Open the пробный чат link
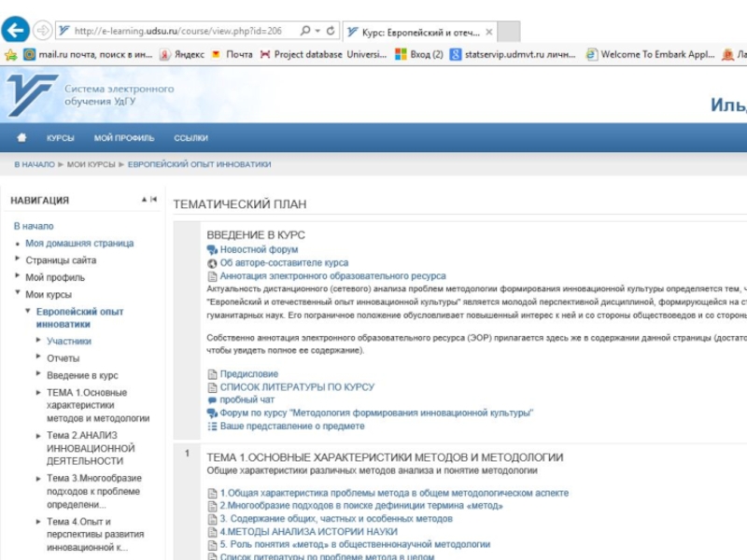747x560 pixels. [x=247, y=400]
